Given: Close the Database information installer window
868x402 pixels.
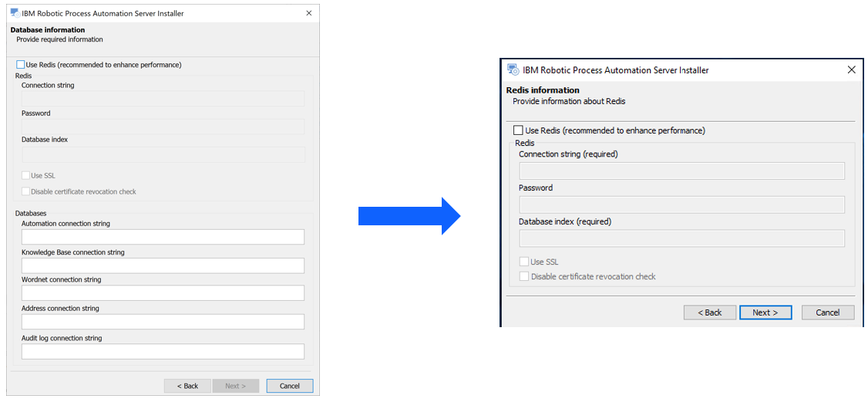Looking at the screenshot, I should click(309, 13).
